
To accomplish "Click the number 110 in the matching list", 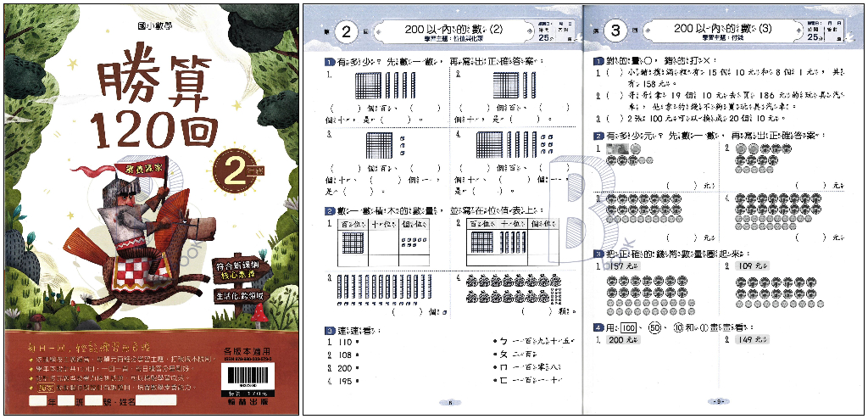I will coord(344,342).
